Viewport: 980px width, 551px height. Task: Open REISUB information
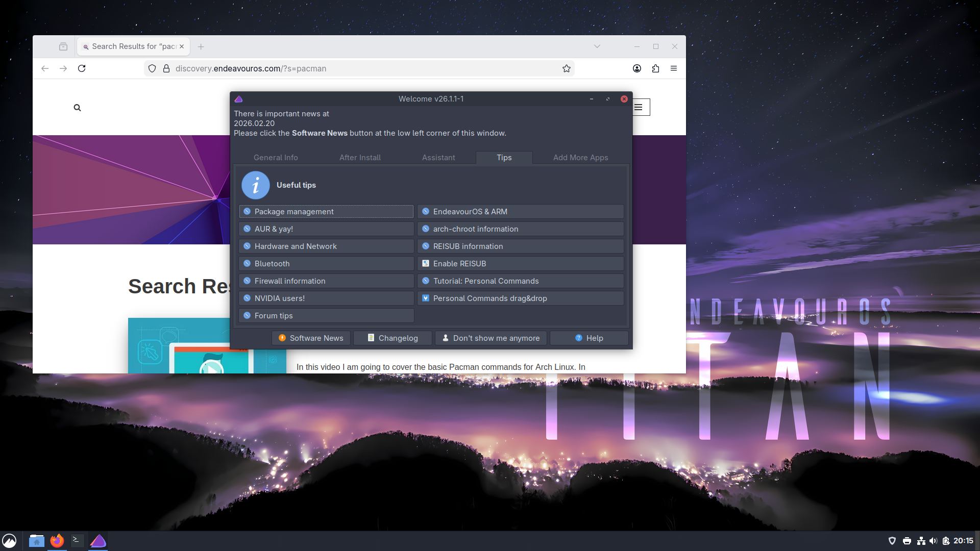pos(521,246)
